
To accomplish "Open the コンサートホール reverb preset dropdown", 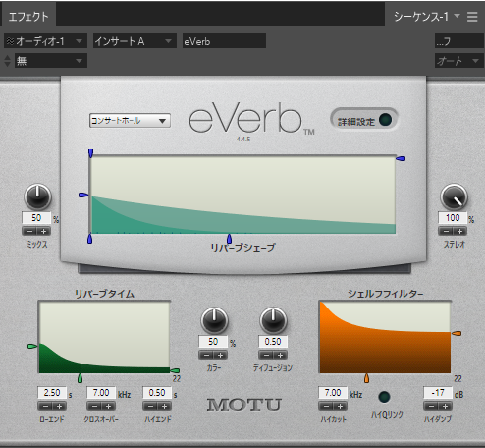I will point(130,121).
